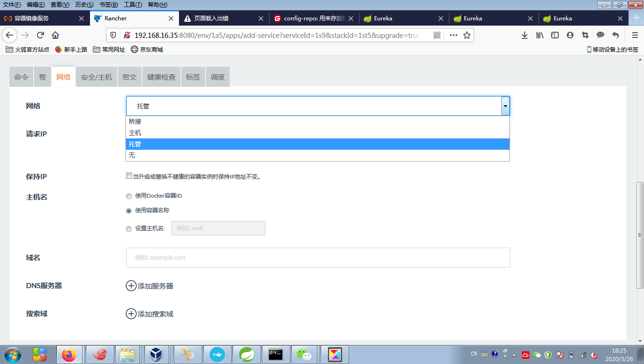This screenshot has height=364, width=644.
Task: Choose 主机 from network dropdown
Action: click(318, 133)
